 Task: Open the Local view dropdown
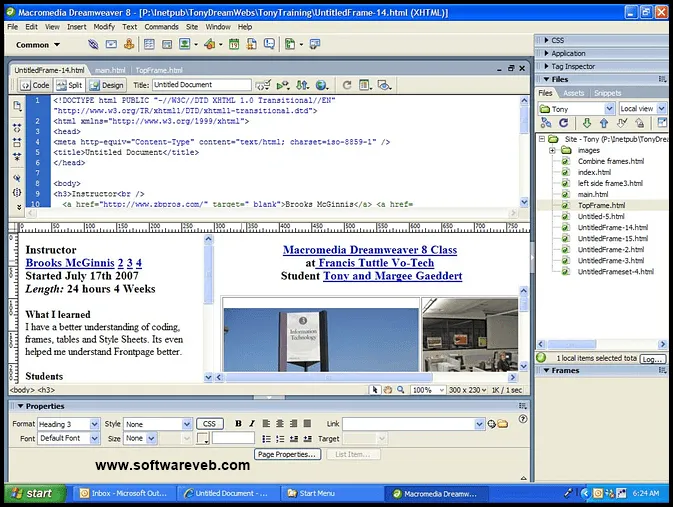661,109
